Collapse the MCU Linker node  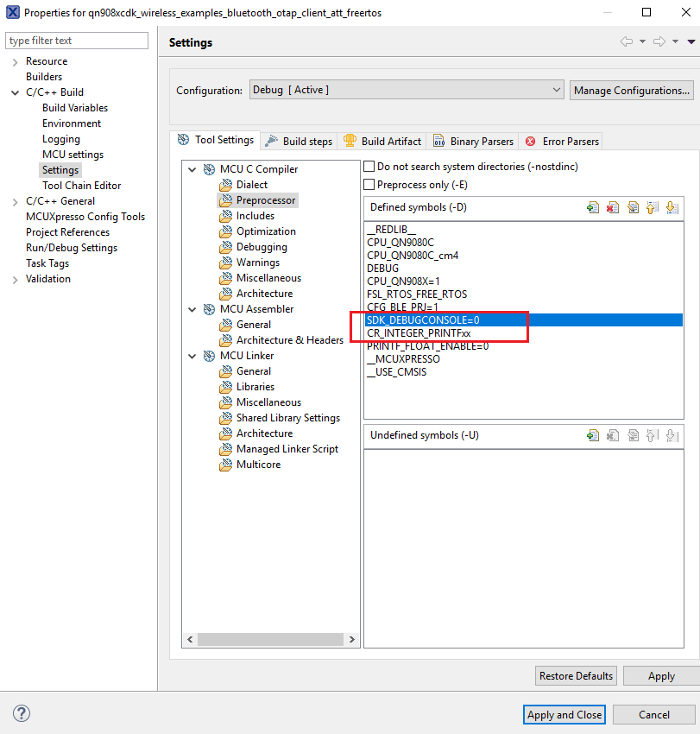192,357
